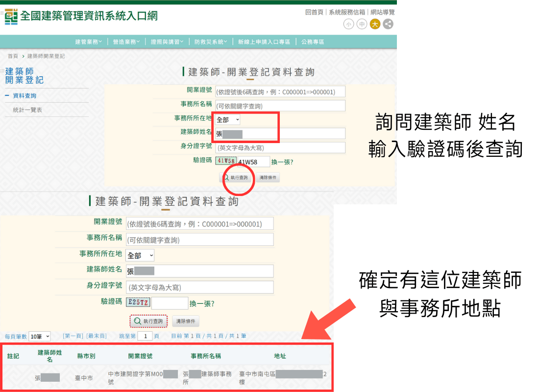Viewport: 539px width, 392px height.
Task: Open the lower form's 事務所在地 combo box
Action: 140,255
